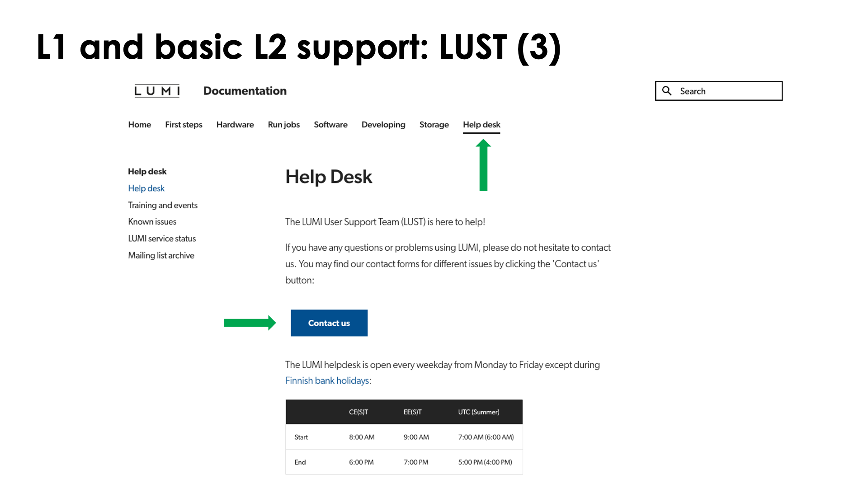Image resolution: width=868 pixels, height=488 pixels.
Task: Click the Home menu icon
Action: tap(140, 124)
